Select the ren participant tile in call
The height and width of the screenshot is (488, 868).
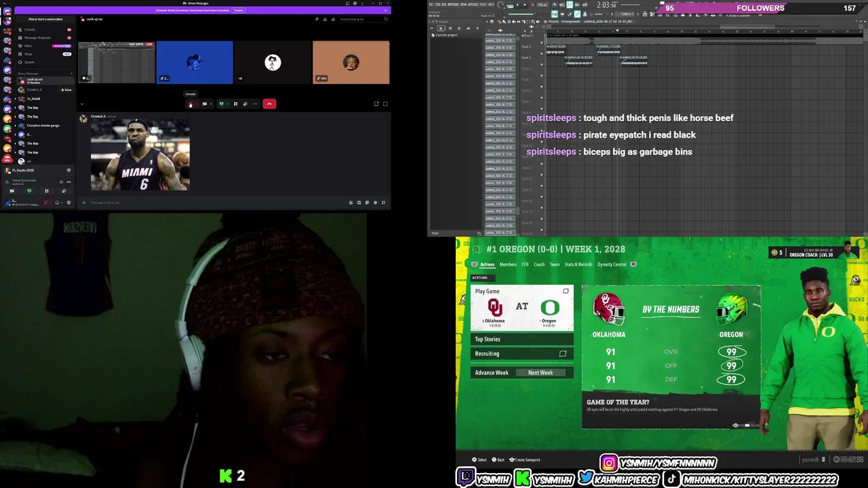tap(351, 62)
